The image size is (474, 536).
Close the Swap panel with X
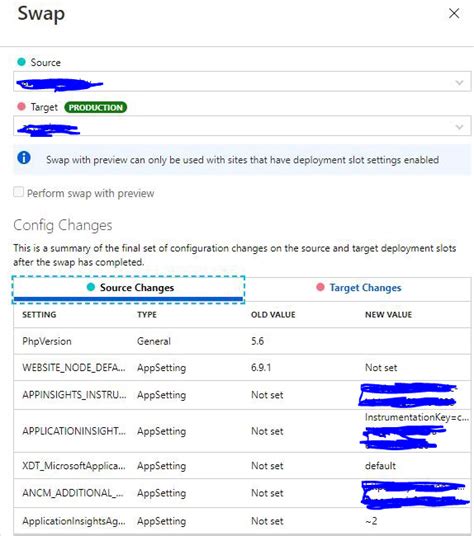[x=453, y=14]
